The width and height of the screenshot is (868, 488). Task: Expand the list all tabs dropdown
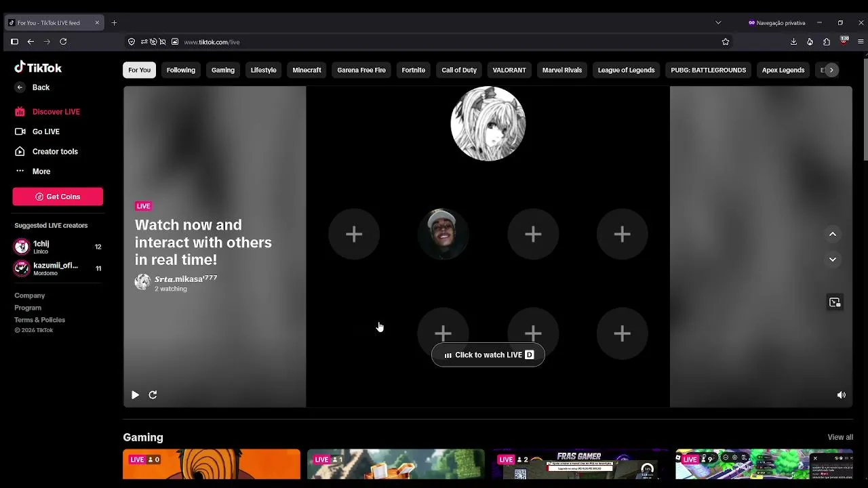pyautogui.click(x=718, y=23)
